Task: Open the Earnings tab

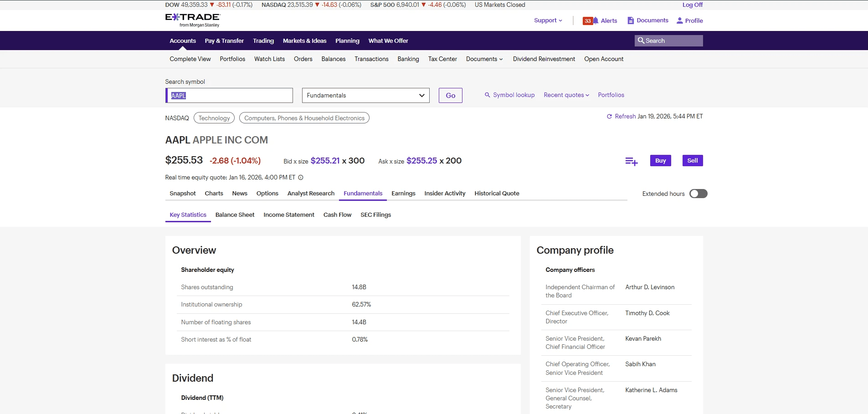Action: (x=403, y=194)
